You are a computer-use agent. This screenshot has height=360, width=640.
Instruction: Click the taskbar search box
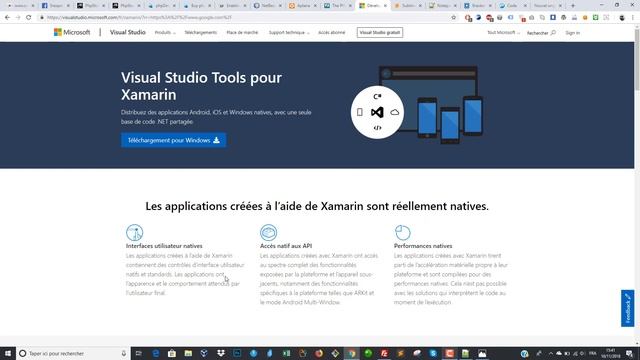click(x=73, y=353)
